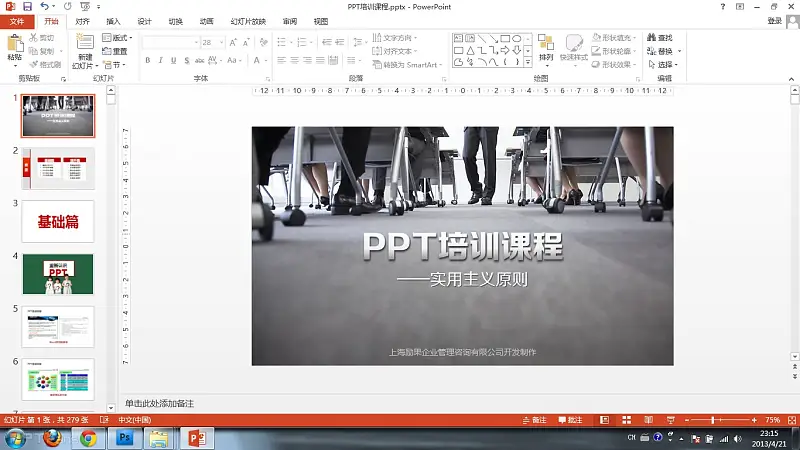Click the Save icon in quick access toolbar
800x450 pixels.
click(x=26, y=6)
